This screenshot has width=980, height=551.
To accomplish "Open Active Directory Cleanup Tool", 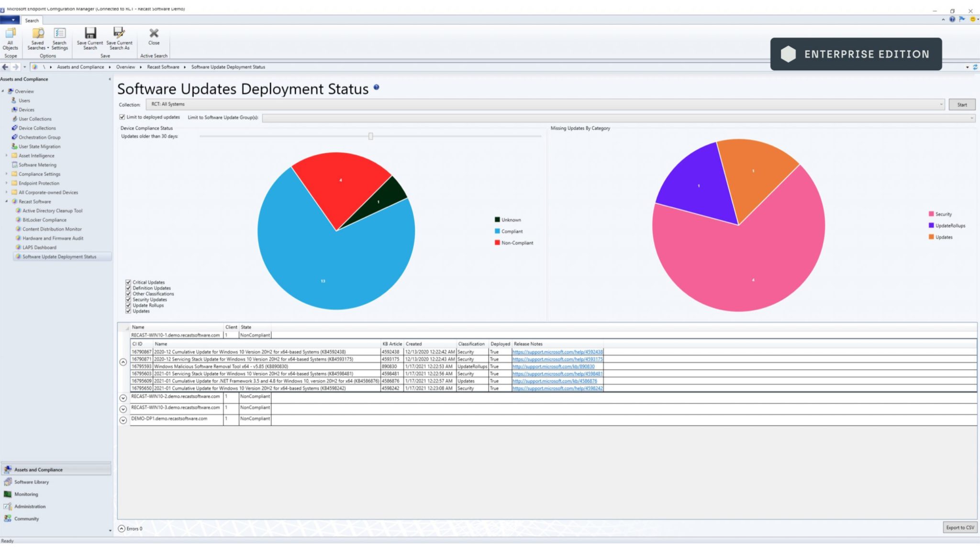I will pos(52,210).
